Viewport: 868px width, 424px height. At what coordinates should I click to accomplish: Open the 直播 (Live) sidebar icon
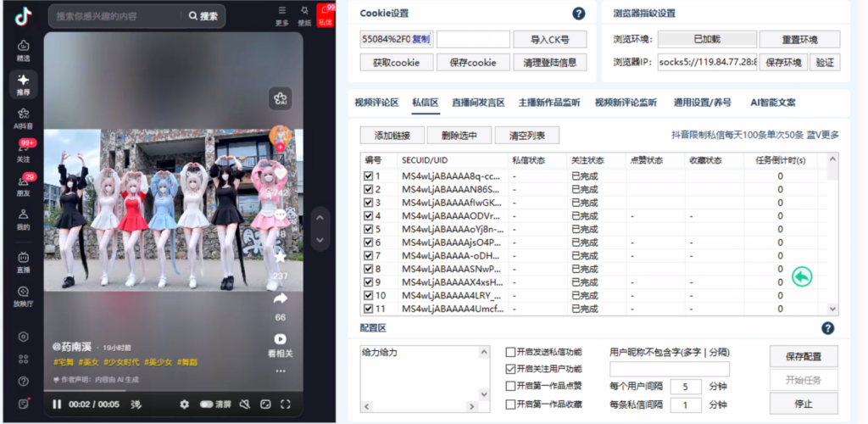(23, 262)
